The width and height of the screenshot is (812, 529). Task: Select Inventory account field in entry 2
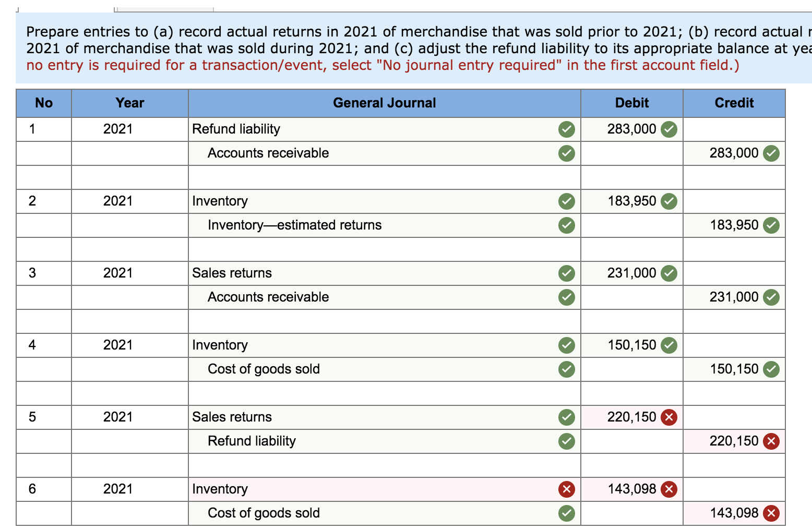pos(384,201)
